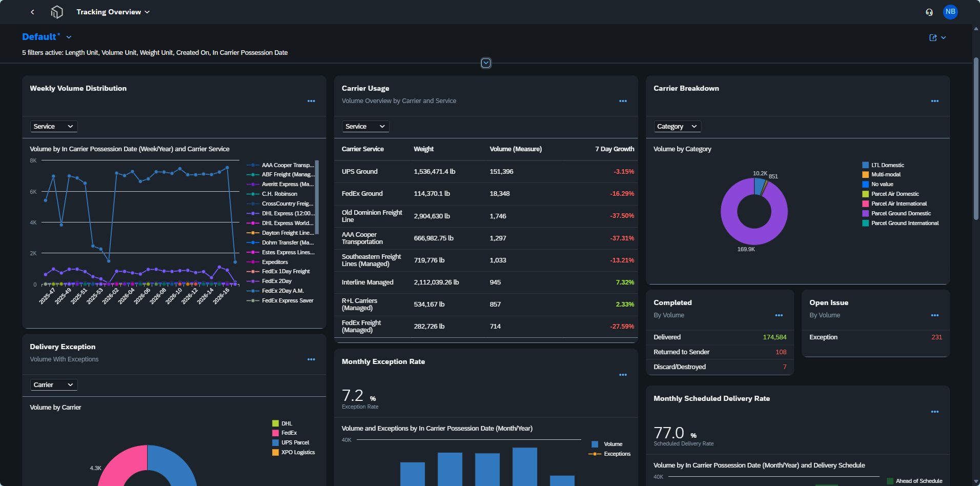Click the Southeastern Freight Lines (Managed) row

[x=486, y=260]
